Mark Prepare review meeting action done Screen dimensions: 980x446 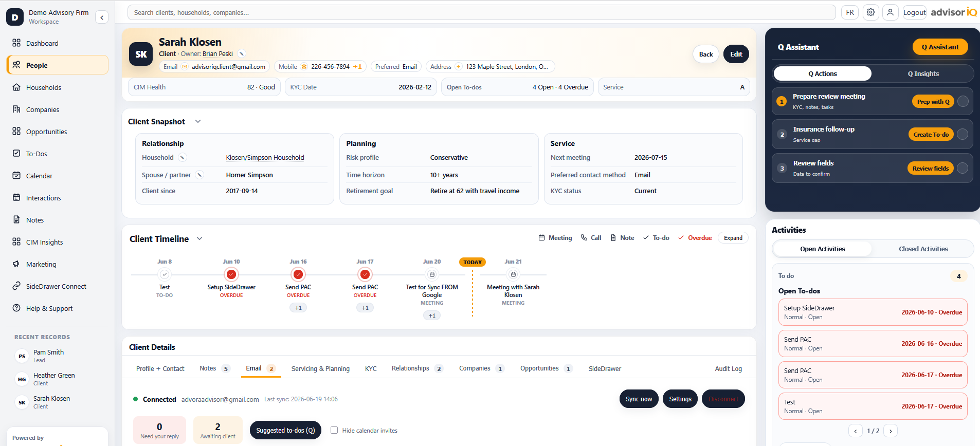[963, 101]
